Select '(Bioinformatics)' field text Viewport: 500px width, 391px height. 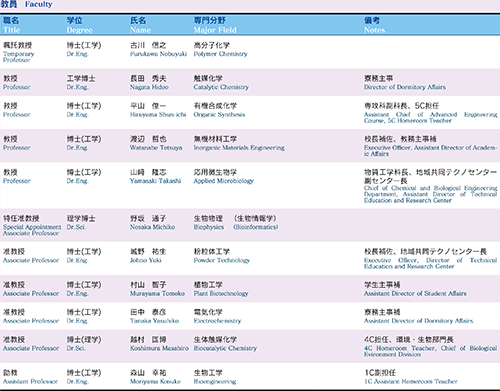[x=256, y=227]
